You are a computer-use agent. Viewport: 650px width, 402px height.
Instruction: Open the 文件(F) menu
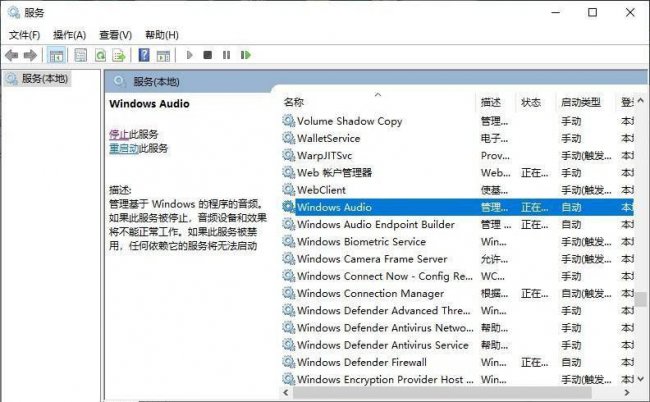(24, 35)
